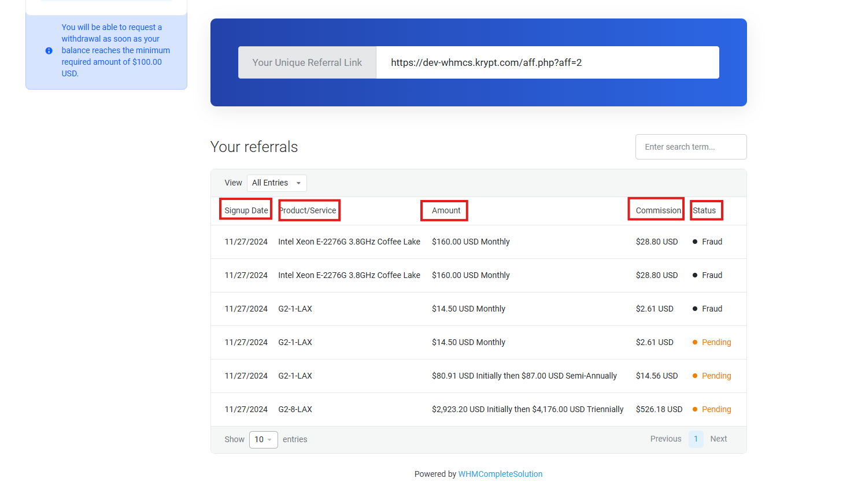
Task: Open the Show 10 entries dropdown
Action: tap(264, 440)
